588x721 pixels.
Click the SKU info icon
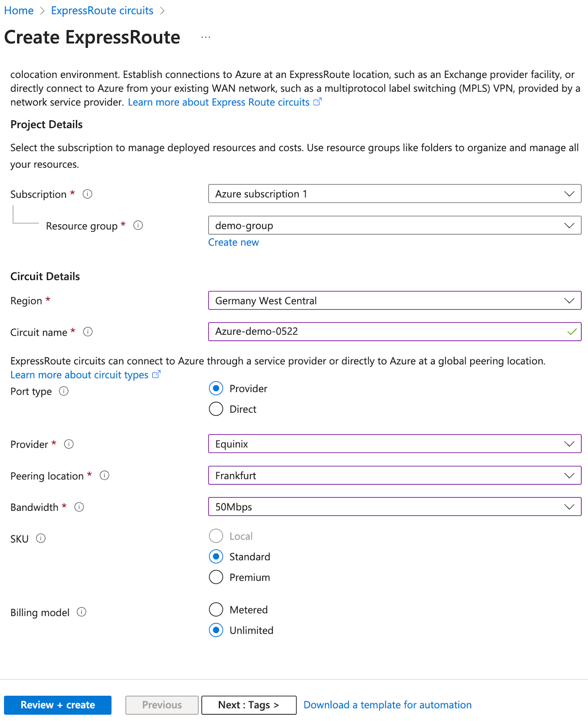tap(41, 538)
